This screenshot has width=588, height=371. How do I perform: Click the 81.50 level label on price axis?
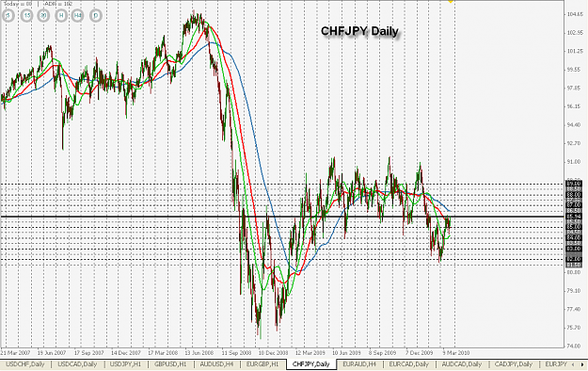pyautogui.click(x=574, y=265)
